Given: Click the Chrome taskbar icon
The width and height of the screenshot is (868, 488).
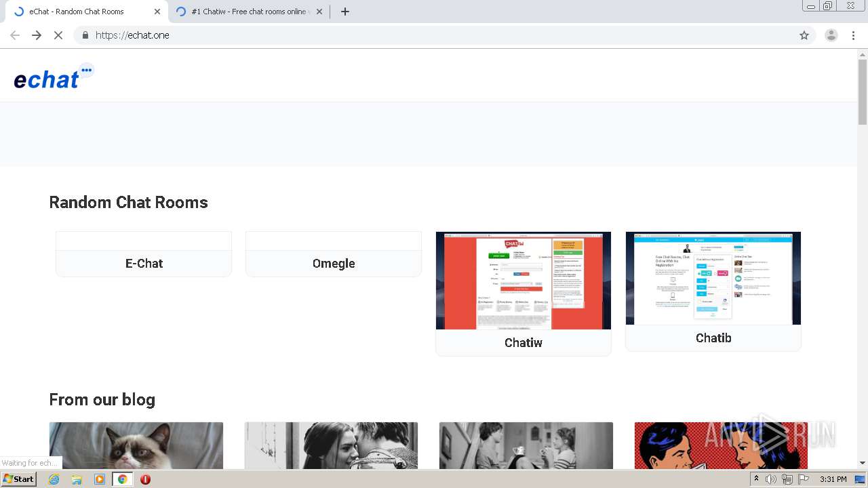Looking at the screenshot, I should click(123, 479).
